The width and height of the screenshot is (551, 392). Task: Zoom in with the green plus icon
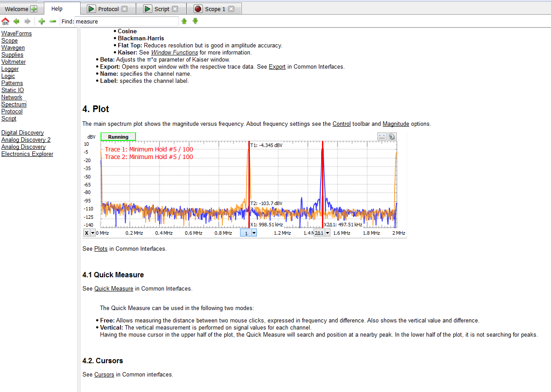coord(42,21)
